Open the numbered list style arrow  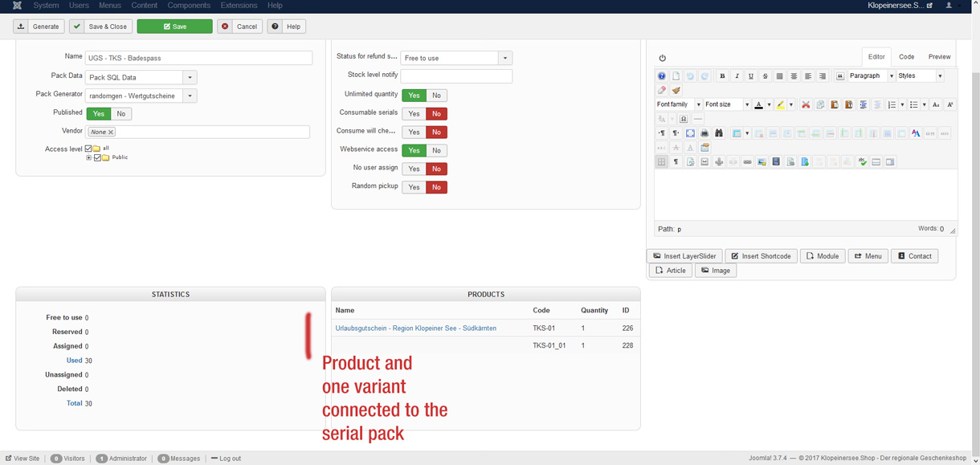point(902,104)
